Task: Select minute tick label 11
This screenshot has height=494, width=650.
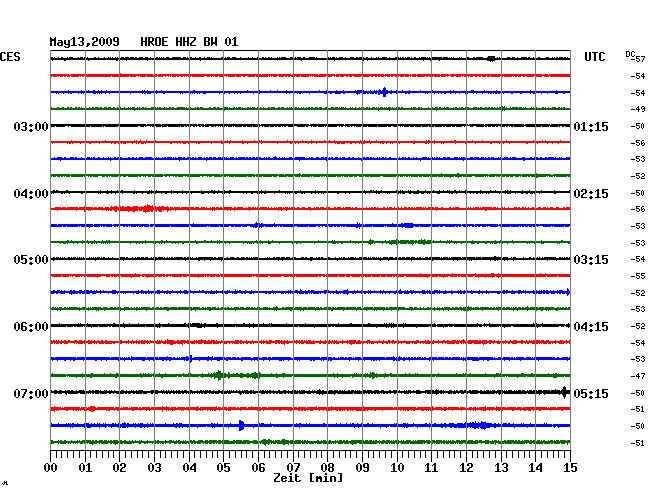Action: (x=431, y=467)
